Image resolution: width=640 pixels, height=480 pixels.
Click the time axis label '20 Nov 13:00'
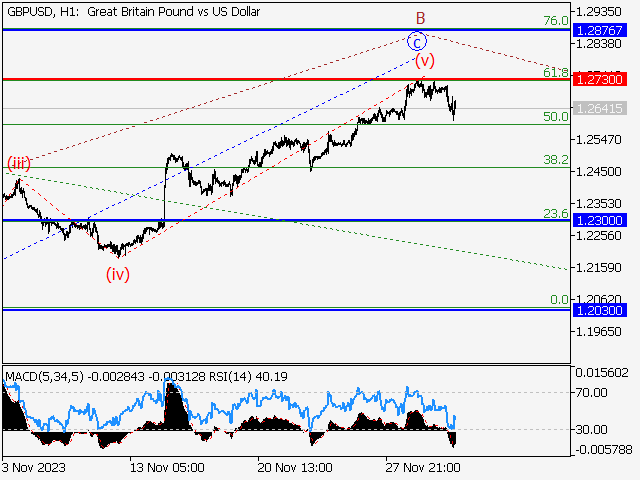[295, 467]
